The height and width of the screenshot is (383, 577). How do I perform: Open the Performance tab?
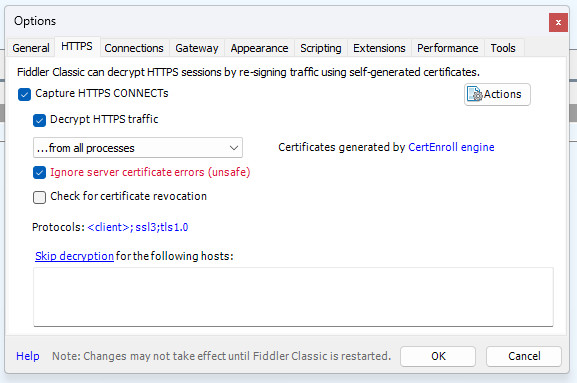pos(447,48)
